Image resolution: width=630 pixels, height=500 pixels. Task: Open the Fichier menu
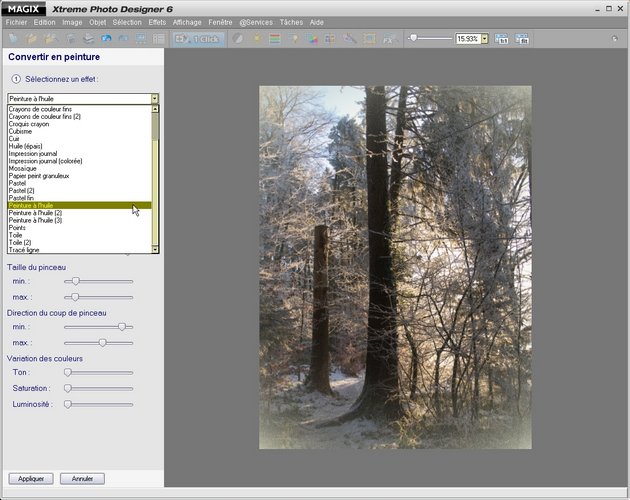tap(17, 21)
